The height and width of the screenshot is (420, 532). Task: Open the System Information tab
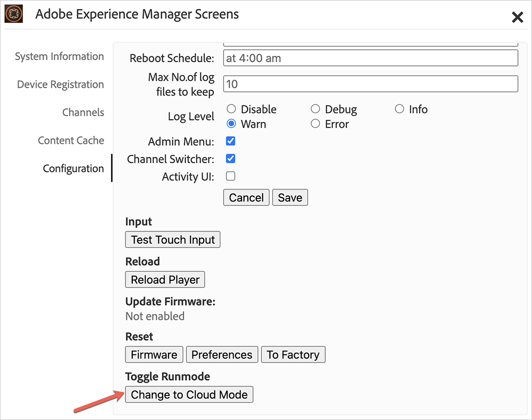tap(59, 56)
